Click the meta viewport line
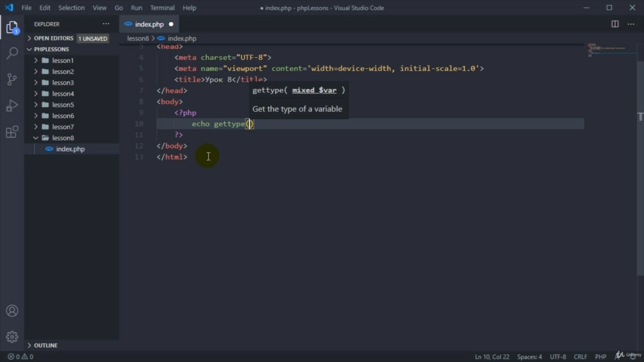Screen dimensions: 644x362 (329, 68)
